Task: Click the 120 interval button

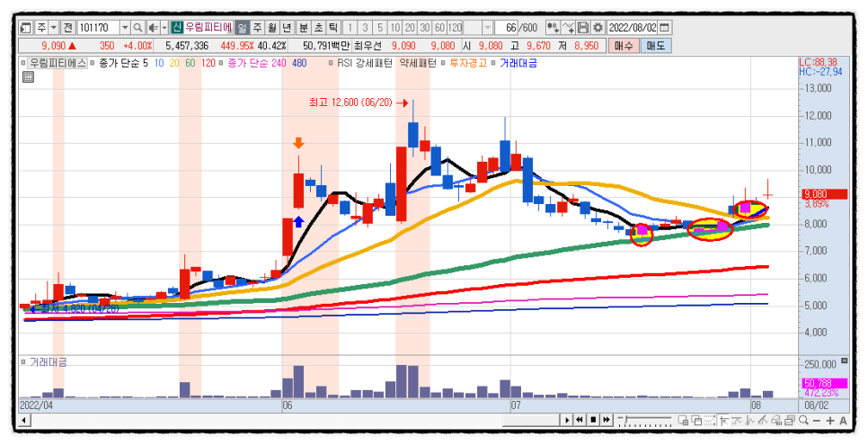Action: [x=455, y=27]
